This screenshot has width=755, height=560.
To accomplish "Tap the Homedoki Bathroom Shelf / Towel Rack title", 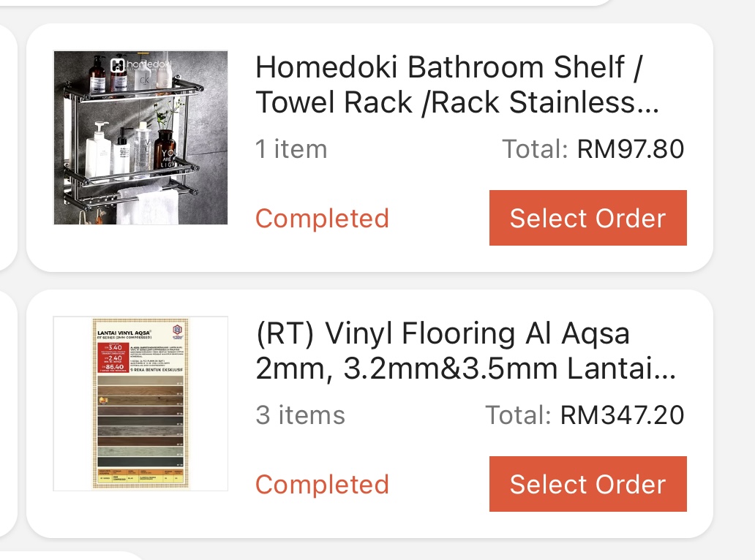I will click(457, 85).
